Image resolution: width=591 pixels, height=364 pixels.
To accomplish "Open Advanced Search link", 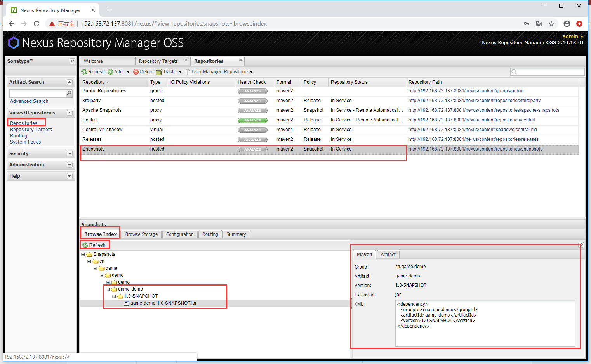I will point(29,101).
